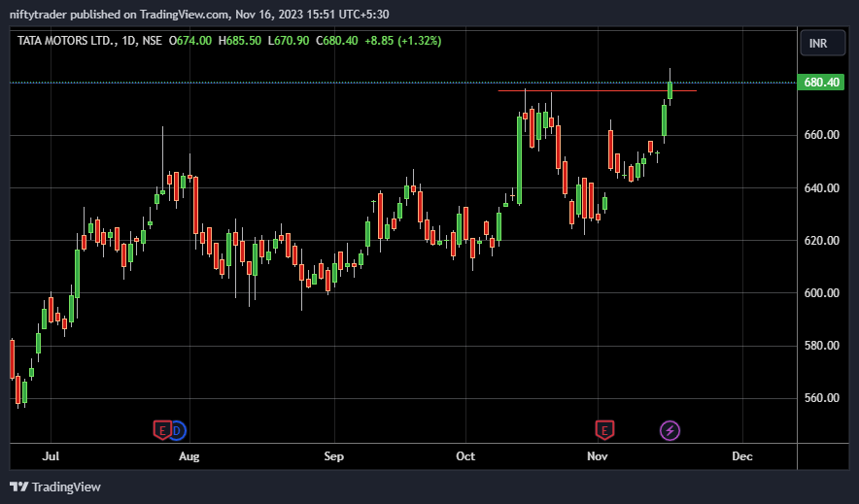The width and height of the screenshot is (859, 504).
Task: Click the red earnings E icon near November
Action: (604, 430)
